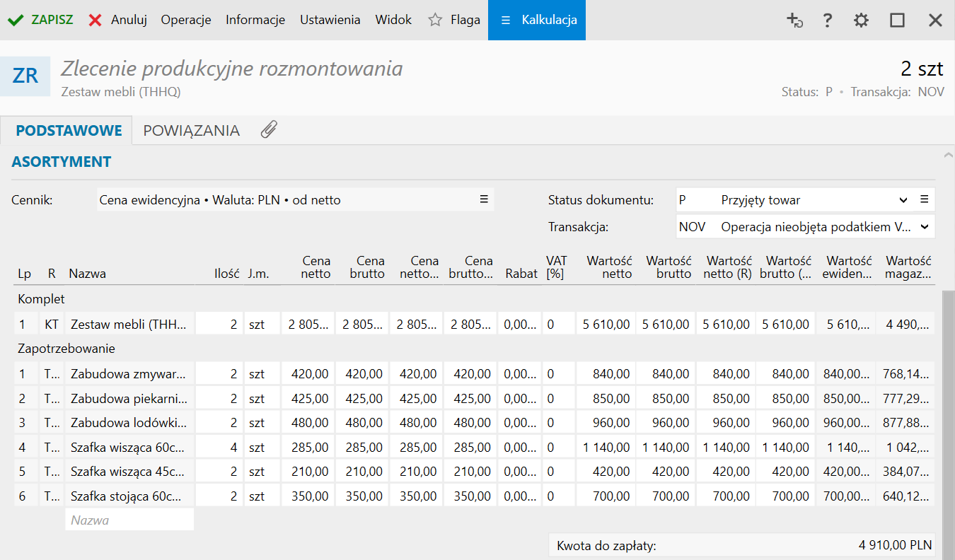
Task: Open the Kalkulacja menu button
Action: [x=537, y=20]
